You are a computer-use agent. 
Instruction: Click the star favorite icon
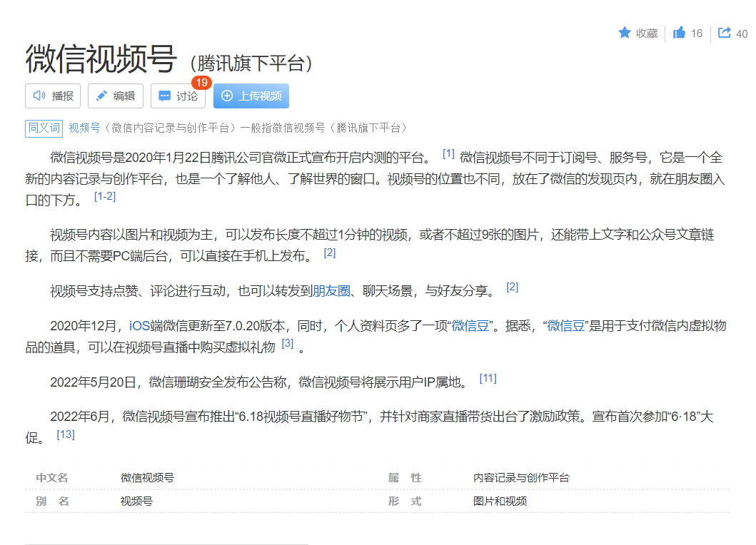(x=625, y=33)
